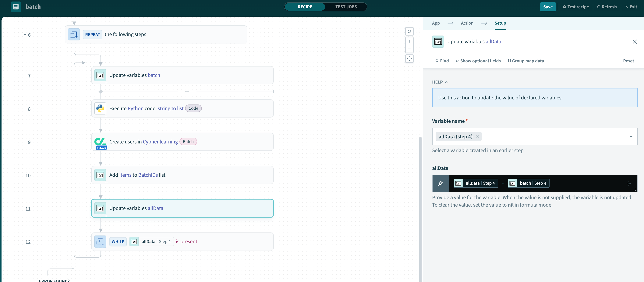Click the undo rotate icon above zoom controls
644x282 pixels.
pyautogui.click(x=409, y=31)
